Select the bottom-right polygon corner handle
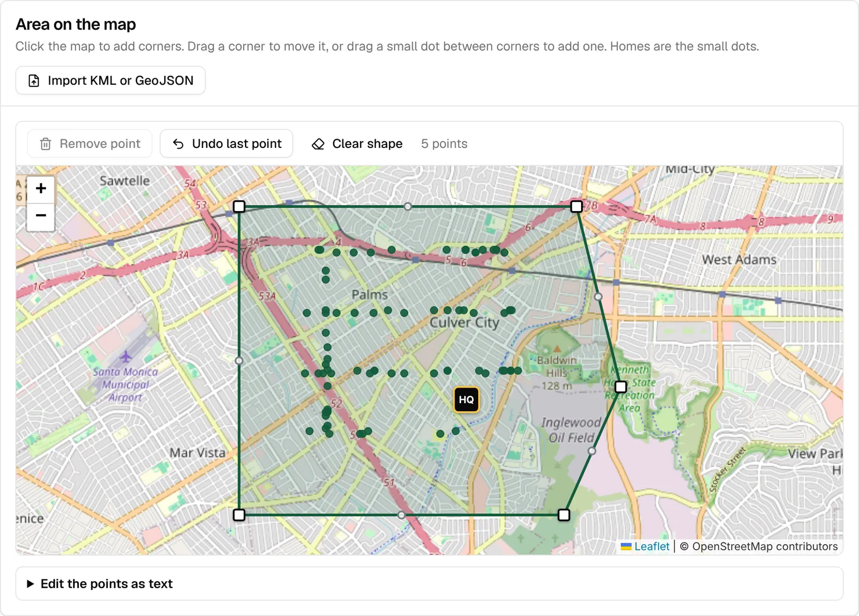This screenshot has width=859, height=616. coord(564,515)
